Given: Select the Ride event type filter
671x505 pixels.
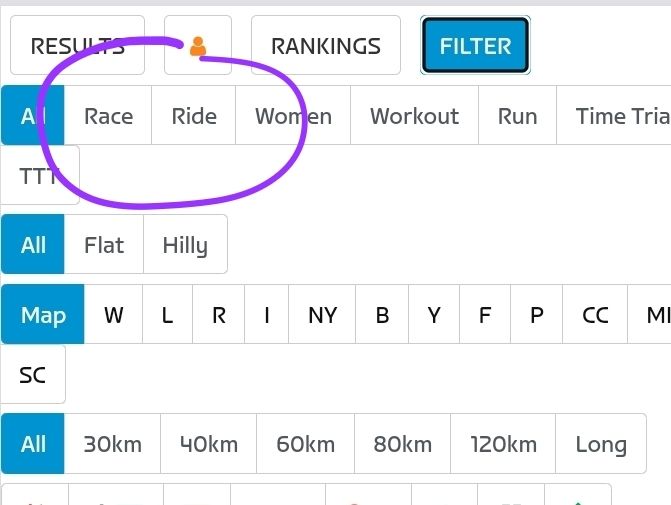Looking at the screenshot, I should pos(194,116).
